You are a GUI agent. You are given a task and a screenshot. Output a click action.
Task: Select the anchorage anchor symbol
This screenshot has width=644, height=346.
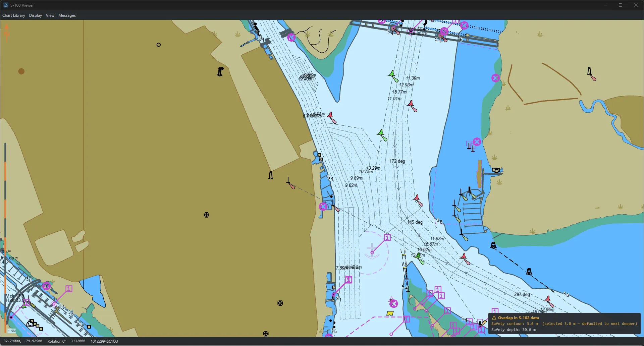(x=372, y=251)
